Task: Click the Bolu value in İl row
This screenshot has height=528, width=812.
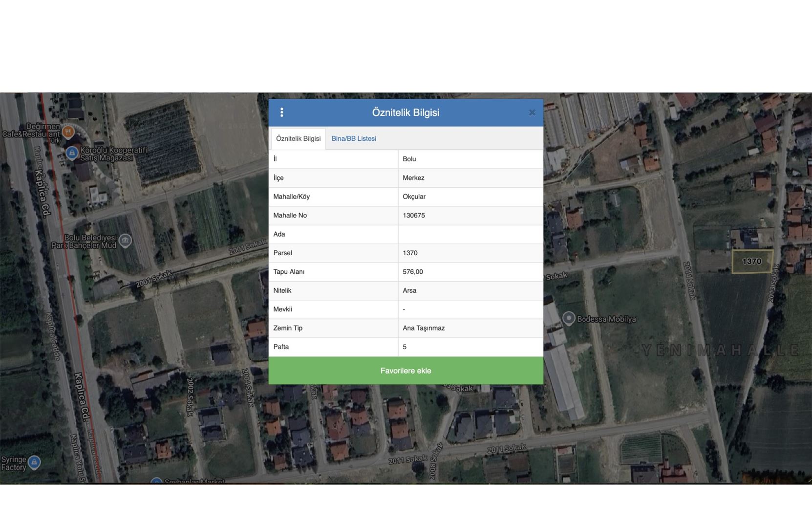Action: click(x=409, y=159)
